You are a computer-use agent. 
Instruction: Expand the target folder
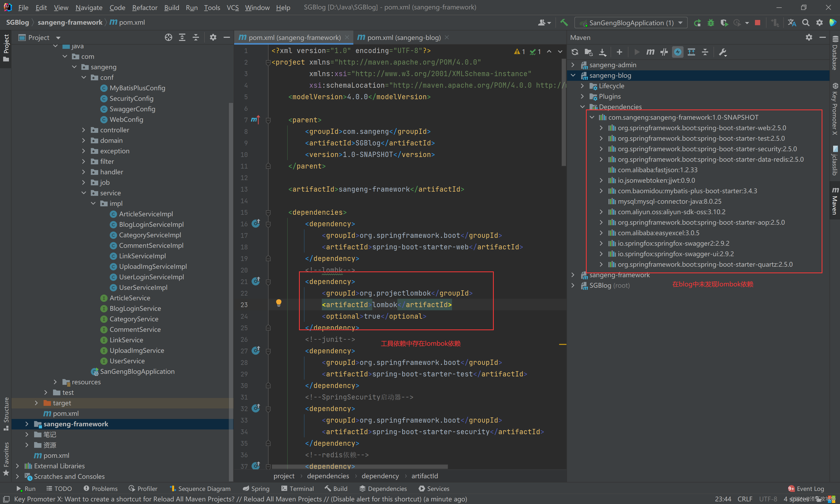click(x=36, y=403)
